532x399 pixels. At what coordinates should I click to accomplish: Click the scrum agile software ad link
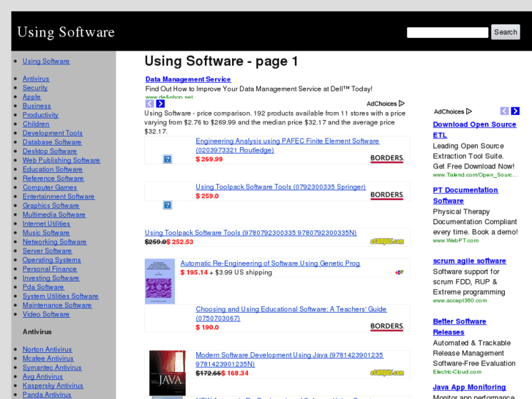(469, 261)
